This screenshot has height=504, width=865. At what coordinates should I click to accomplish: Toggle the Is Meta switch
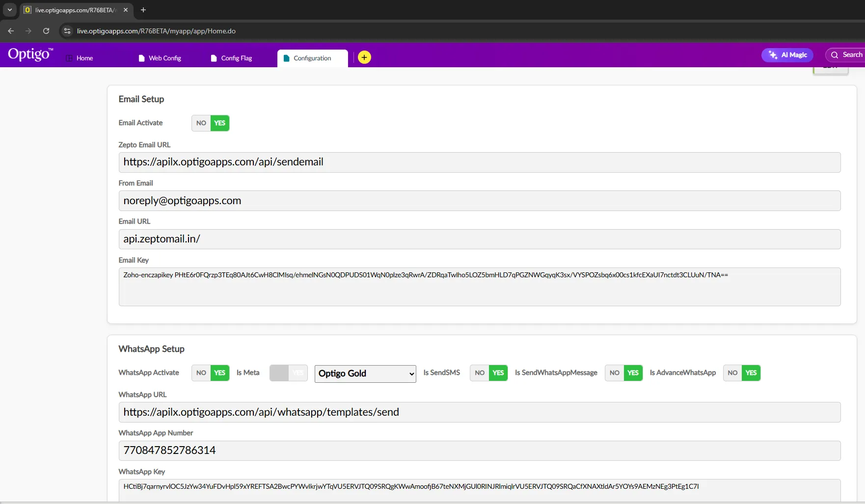pyautogui.click(x=288, y=373)
